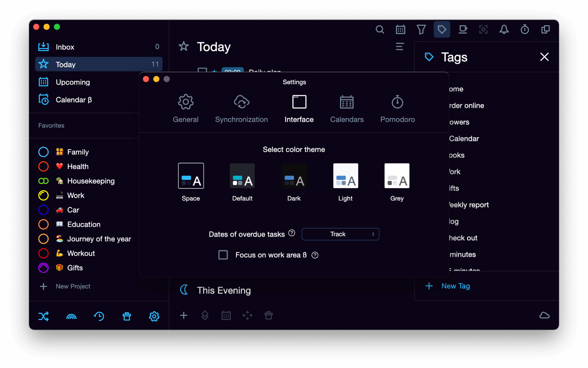The width and height of the screenshot is (588, 368).
Task: Select the Interface settings tab
Action: [299, 109]
